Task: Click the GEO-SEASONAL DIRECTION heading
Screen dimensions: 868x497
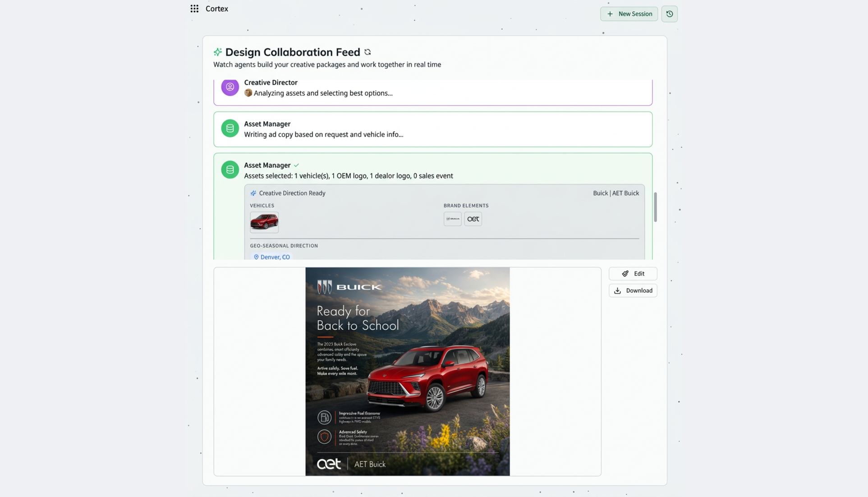Action: pos(284,246)
